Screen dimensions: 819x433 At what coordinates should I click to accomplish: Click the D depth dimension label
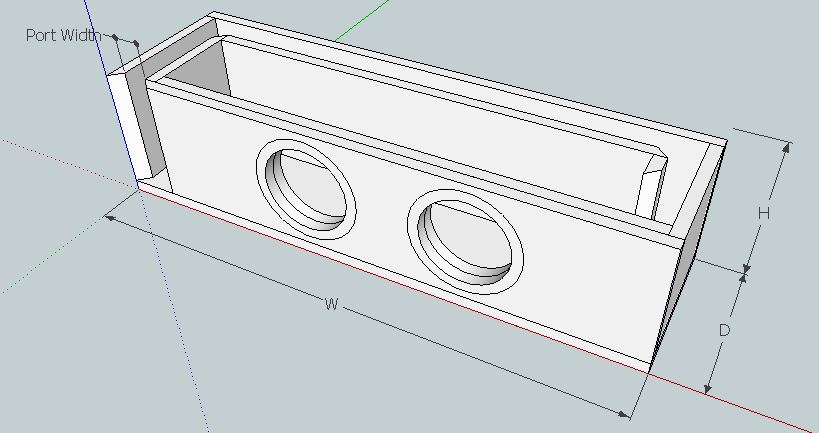tap(724, 330)
